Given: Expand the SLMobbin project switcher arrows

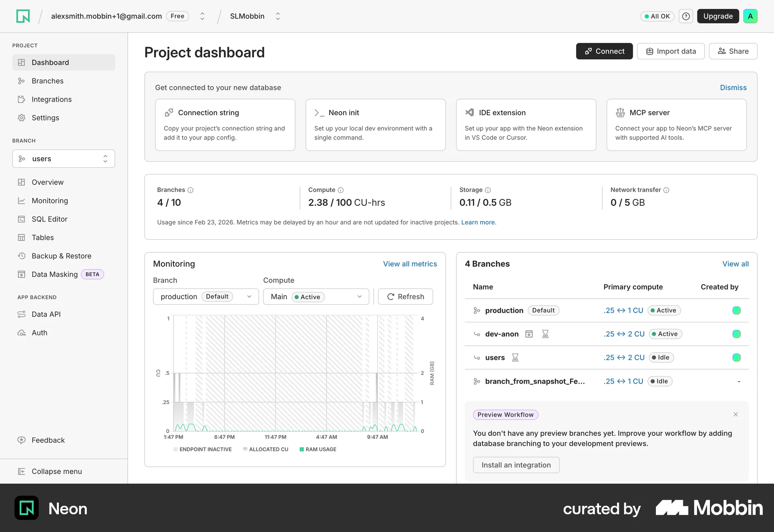Looking at the screenshot, I should 278,16.
